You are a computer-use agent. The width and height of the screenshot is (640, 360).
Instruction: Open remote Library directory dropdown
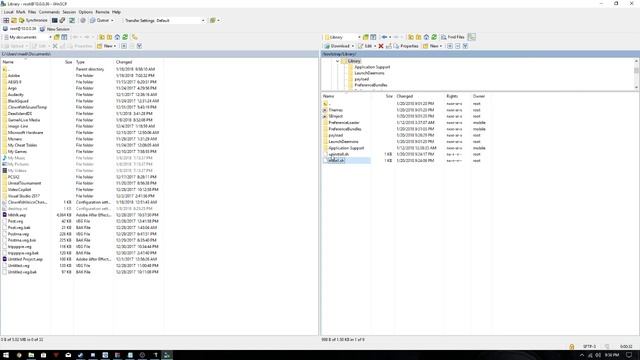(342, 37)
